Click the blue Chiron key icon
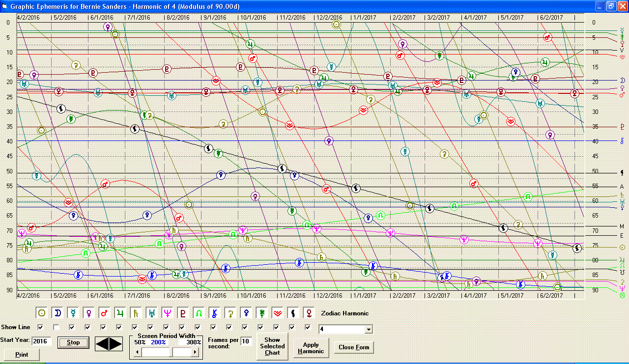Image resolution: width=629 pixels, height=364 pixels. coord(213,313)
